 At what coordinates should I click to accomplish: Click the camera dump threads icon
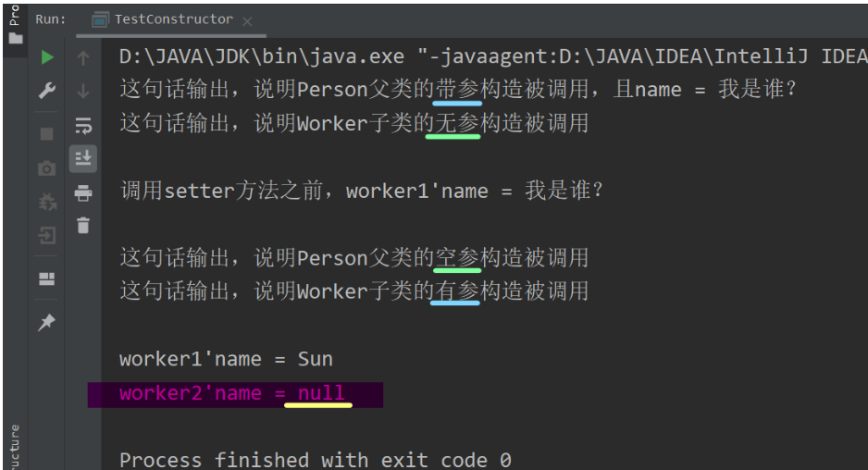pyautogui.click(x=46, y=168)
